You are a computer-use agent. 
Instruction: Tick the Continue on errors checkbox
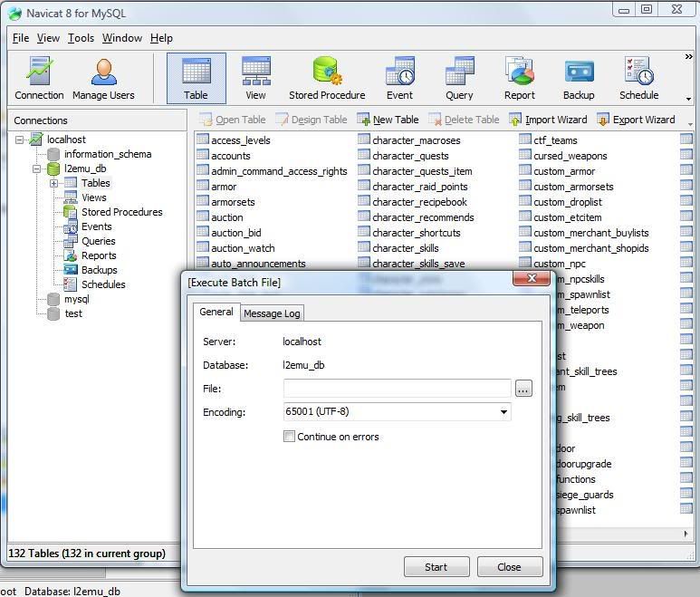click(x=289, y=437)
